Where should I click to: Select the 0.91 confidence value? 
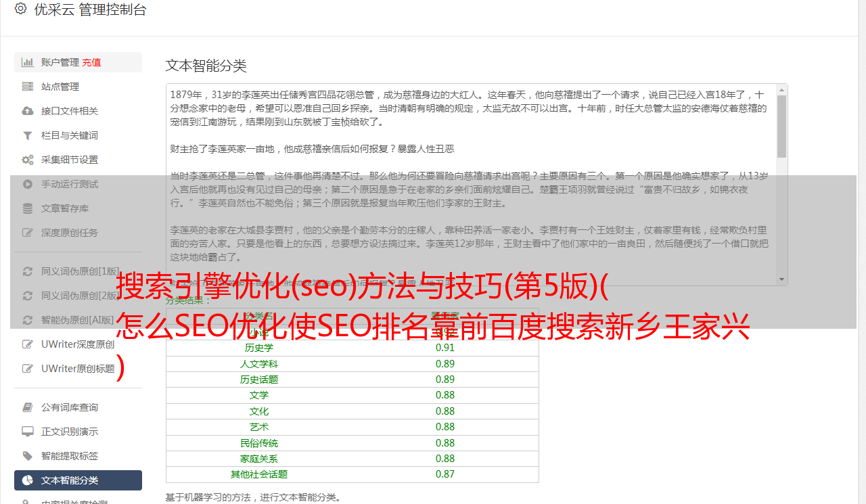(x=445, y=348)
